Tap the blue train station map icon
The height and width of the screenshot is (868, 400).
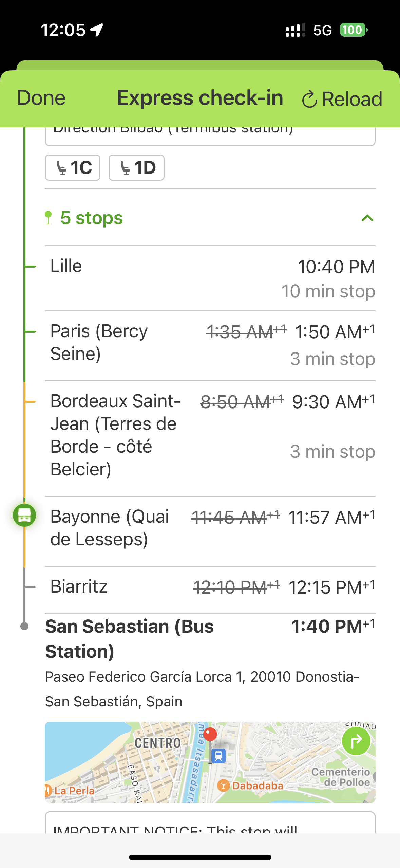tap(218, 756)
